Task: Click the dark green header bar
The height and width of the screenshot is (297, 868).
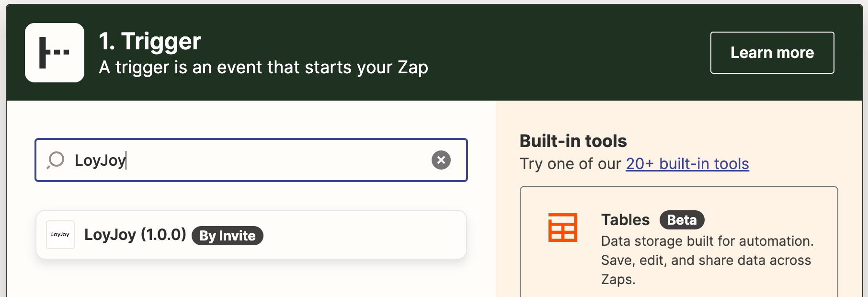Action: click(551, 53)
